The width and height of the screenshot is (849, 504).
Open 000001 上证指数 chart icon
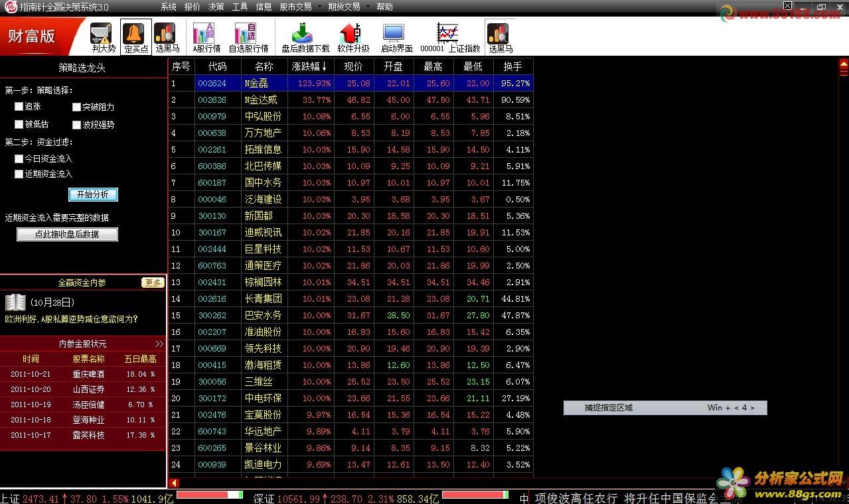449,37
